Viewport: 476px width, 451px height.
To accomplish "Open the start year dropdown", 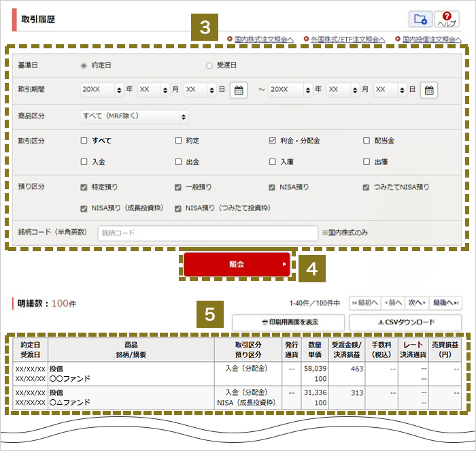I will pyautogui.click(x=102, y=90).
